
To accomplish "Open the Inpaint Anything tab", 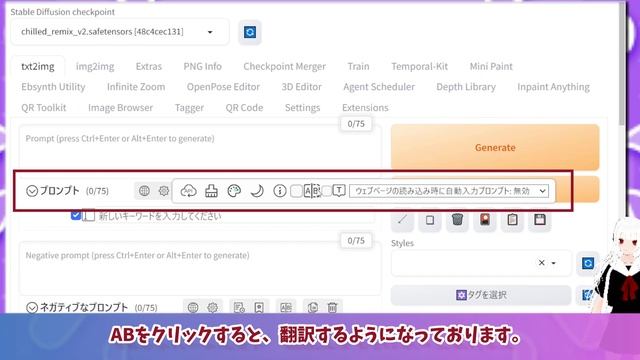I will (553, 87).
